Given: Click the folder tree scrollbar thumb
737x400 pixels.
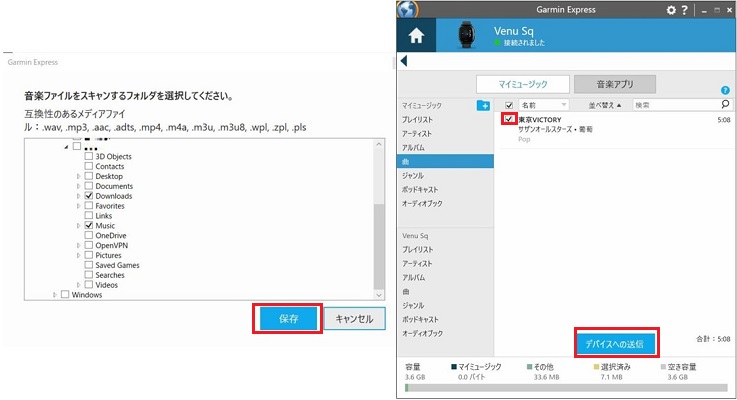Looking at the screenshot, I should 379,246.
